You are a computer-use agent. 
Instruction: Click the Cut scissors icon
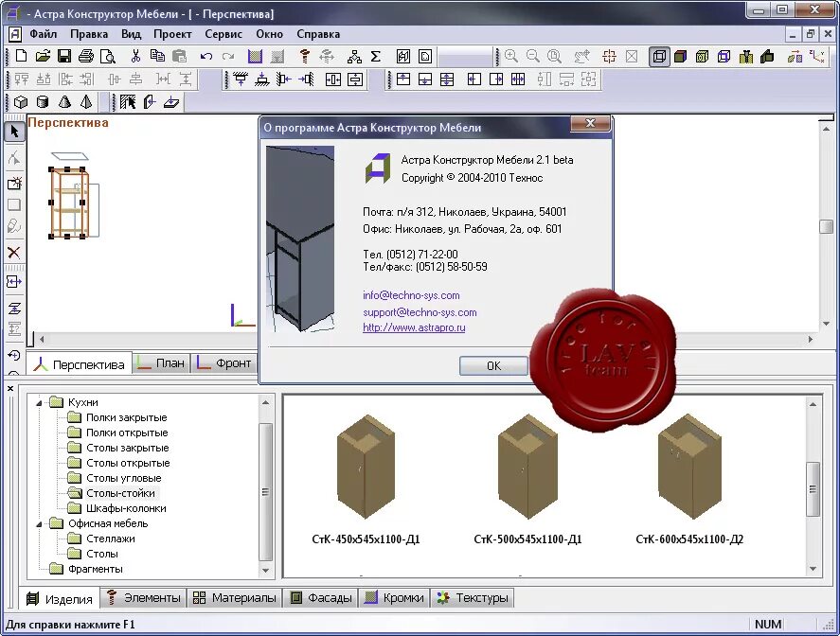[135, 56]
